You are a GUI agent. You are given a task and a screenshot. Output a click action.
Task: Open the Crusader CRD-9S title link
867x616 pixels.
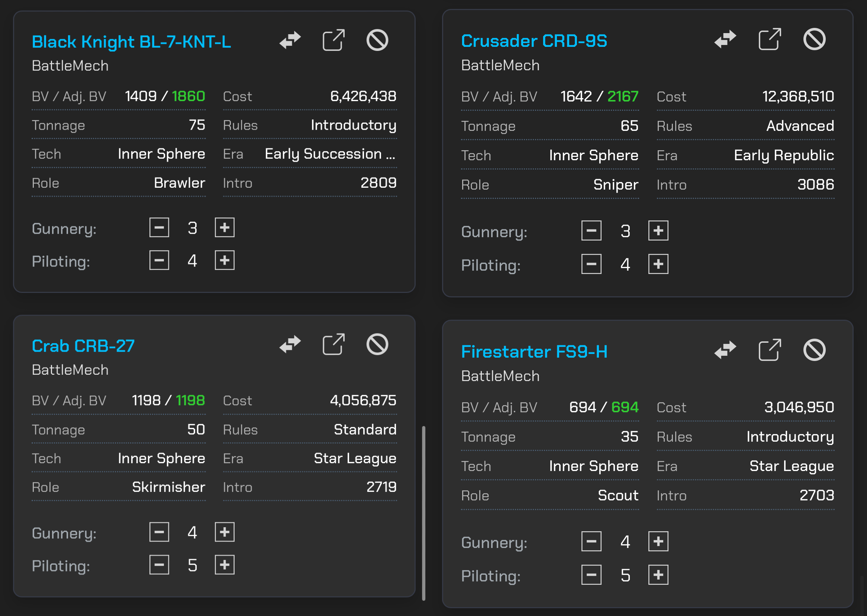(x=534, y=41)
